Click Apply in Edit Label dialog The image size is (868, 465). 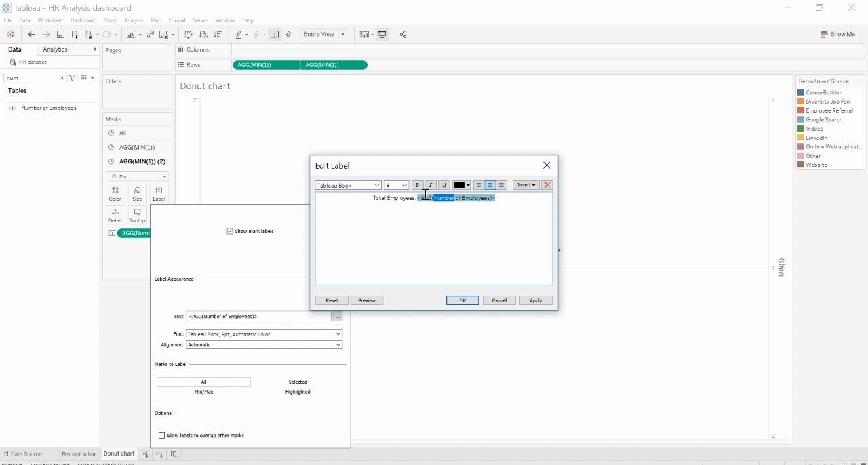536,300
